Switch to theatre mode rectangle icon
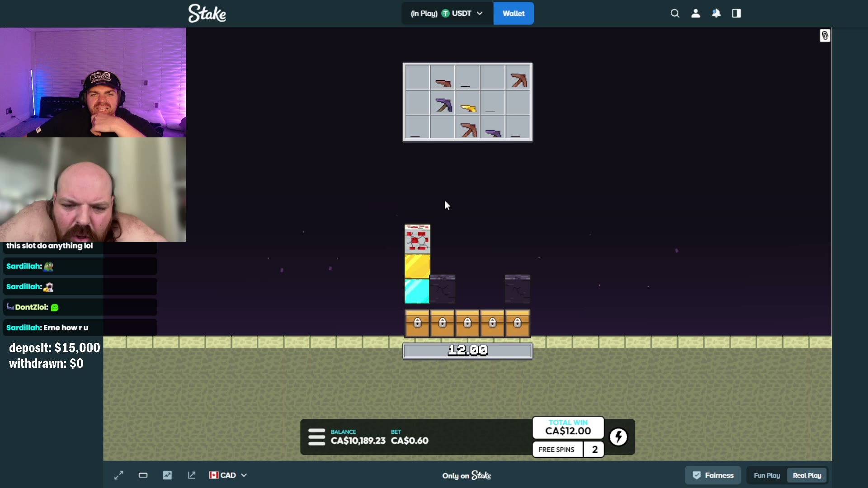Viewport: 868px width, 488px height. (x=143, y=475)
